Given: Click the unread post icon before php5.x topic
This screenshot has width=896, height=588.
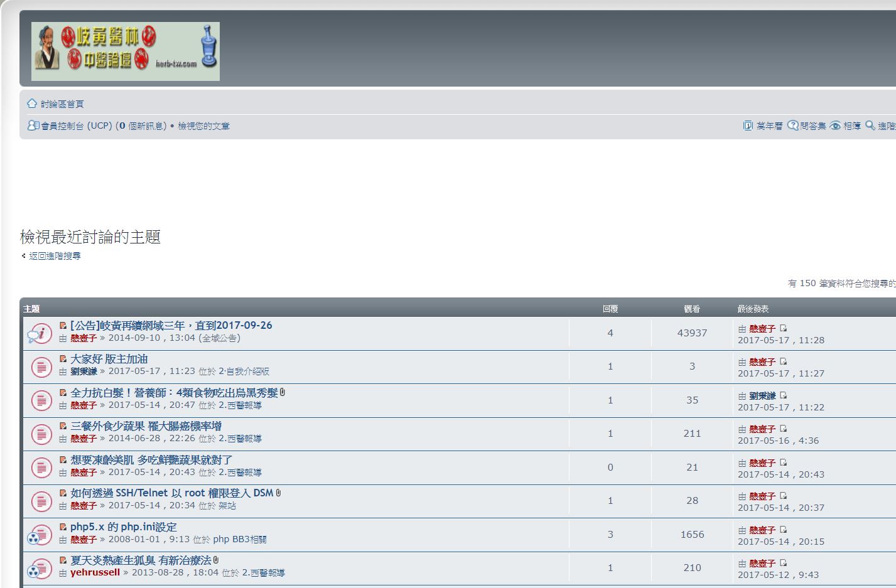Looking at the screenshot, I should point(63,527).
